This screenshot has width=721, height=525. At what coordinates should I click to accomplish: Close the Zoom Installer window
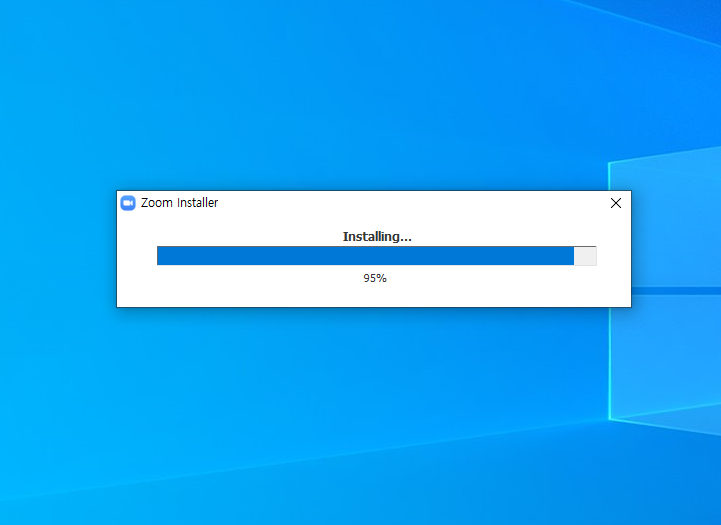pyautogui.click(x=616, y=203)
